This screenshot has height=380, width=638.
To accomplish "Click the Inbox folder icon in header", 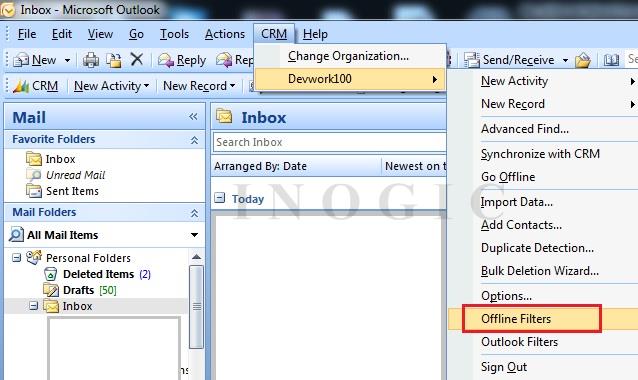I will [224, 116].
